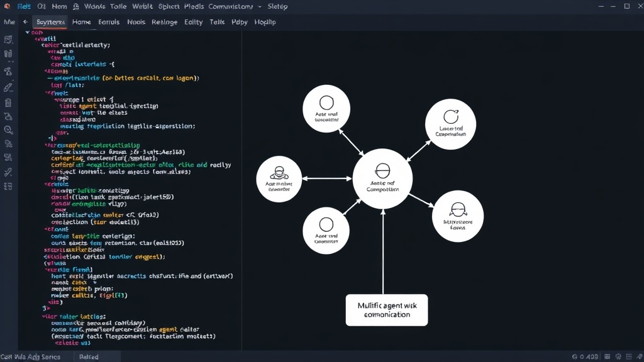Image resolution: width=644 pixels, height=362 pixels.
Task: Open the Comunistony dropdown arrow in the menu bar
Action: tap(260, 6)
